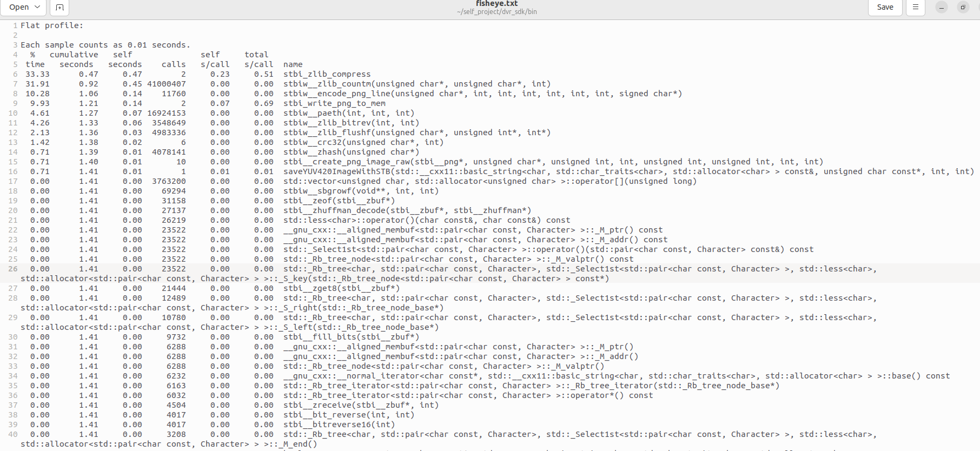980x451 pixels.
Task: Minimize the gedit window
Action: tap(942, 7)
